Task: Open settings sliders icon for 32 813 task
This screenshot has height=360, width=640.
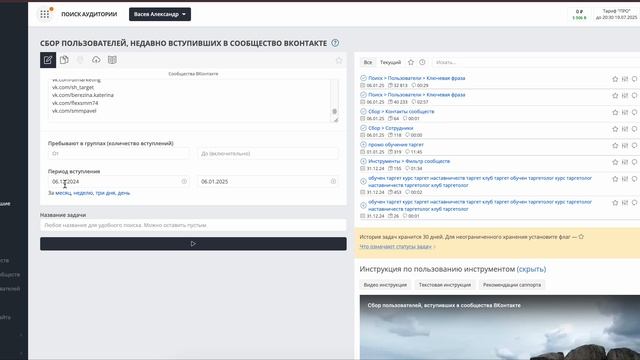Action: click(x=625, y=79)
